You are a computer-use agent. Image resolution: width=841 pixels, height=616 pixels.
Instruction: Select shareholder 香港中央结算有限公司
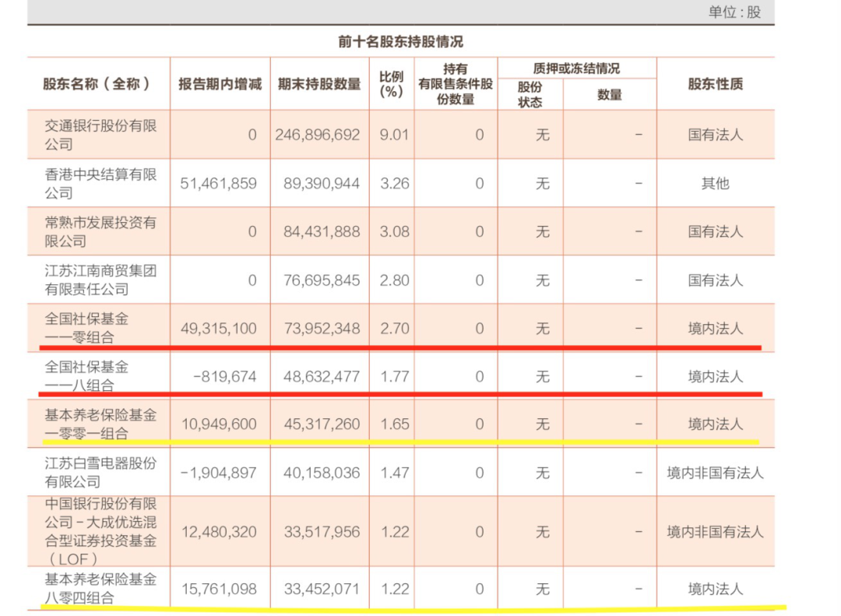(100, 184)
